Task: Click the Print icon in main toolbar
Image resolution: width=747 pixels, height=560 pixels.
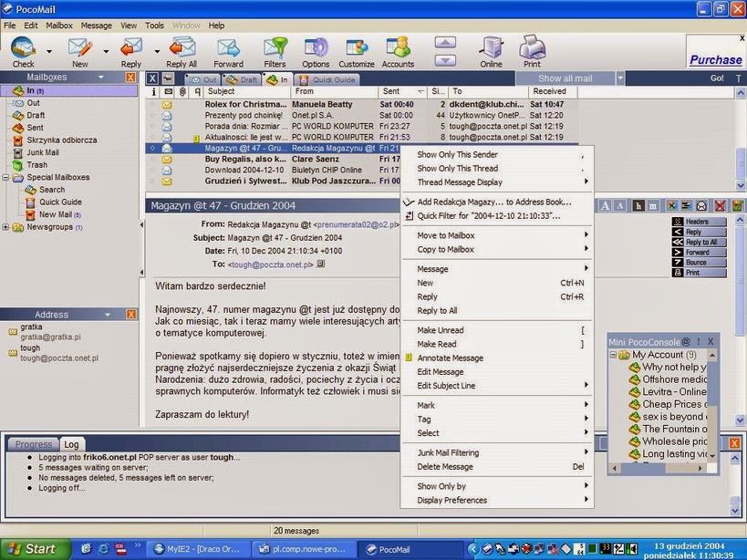Action: 532,47
